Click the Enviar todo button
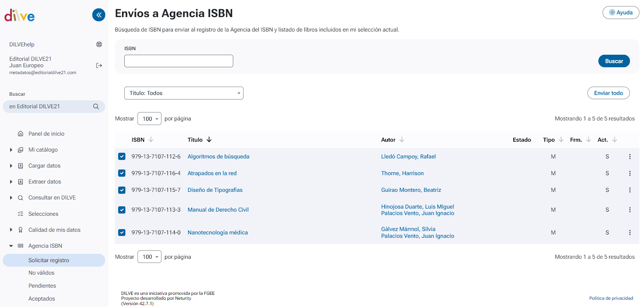Screen dimensions: 644x307 (608, 93)
